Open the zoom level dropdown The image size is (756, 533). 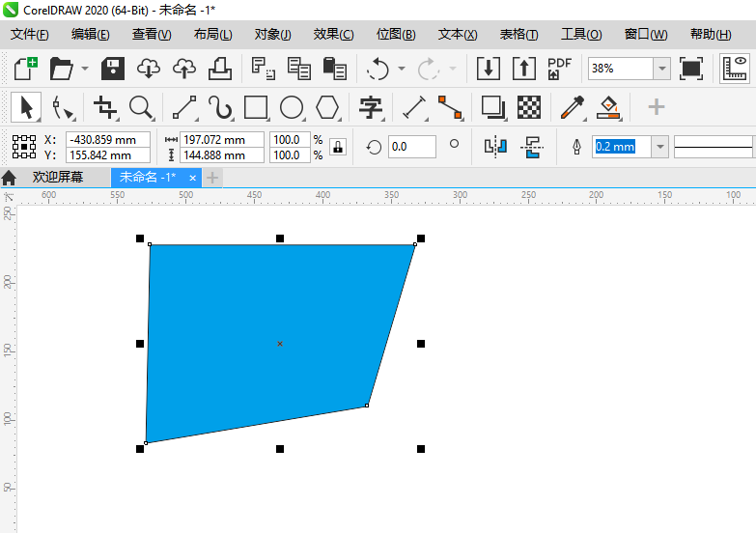click(661, 69)
